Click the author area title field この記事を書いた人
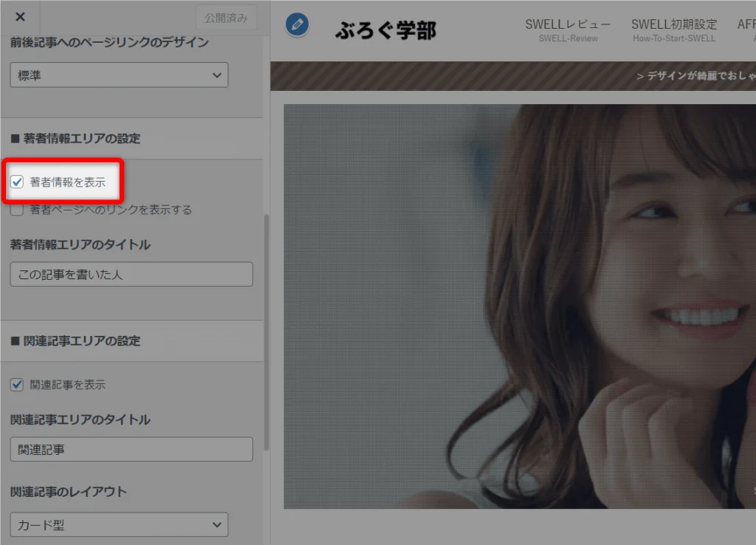The height and width of the screenshot is (545, 756). coord(131,274)
